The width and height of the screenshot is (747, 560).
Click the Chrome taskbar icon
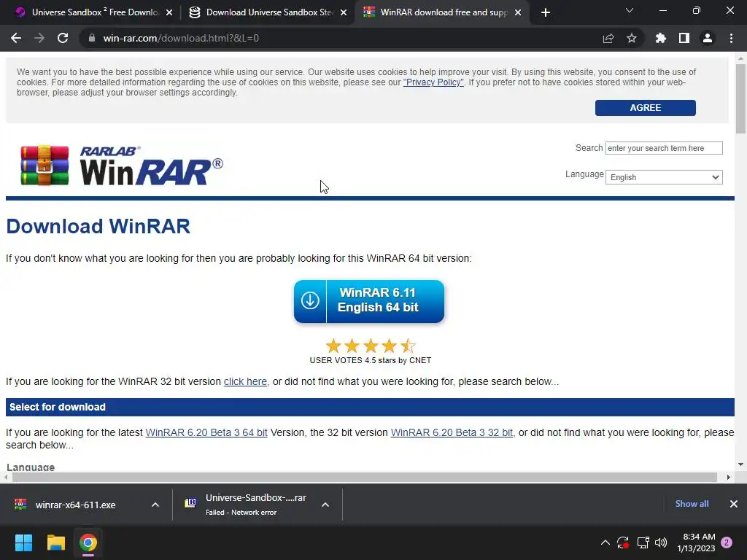click(88, 542)
